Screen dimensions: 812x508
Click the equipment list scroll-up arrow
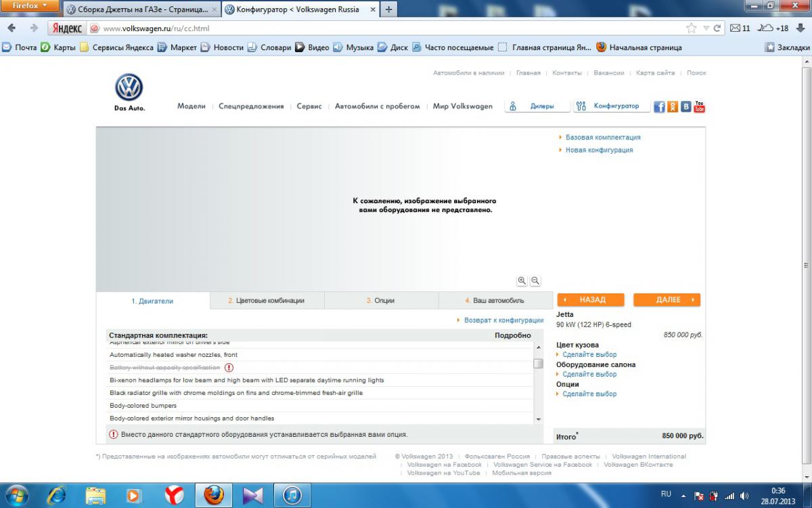point(539,347)
